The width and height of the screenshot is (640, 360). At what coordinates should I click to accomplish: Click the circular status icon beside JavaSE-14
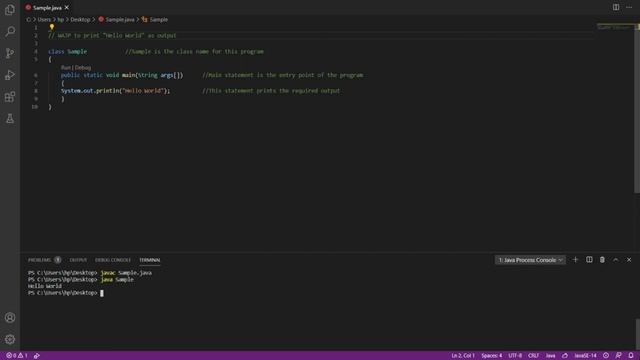606,356
